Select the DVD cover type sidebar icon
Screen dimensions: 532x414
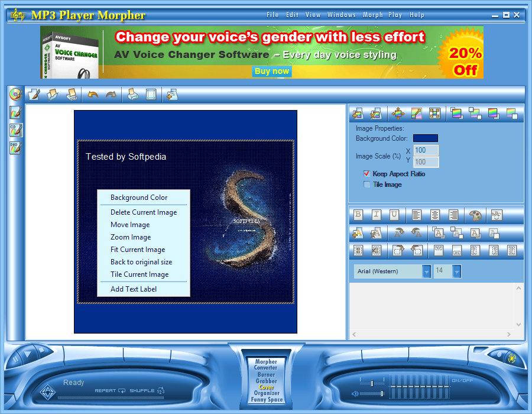click(15, 148)
